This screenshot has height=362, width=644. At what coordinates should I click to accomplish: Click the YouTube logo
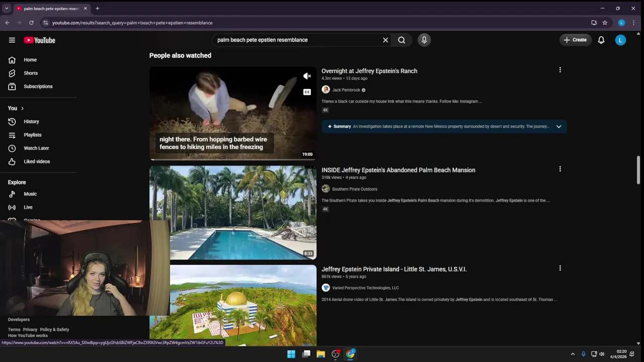pos(39,40)
